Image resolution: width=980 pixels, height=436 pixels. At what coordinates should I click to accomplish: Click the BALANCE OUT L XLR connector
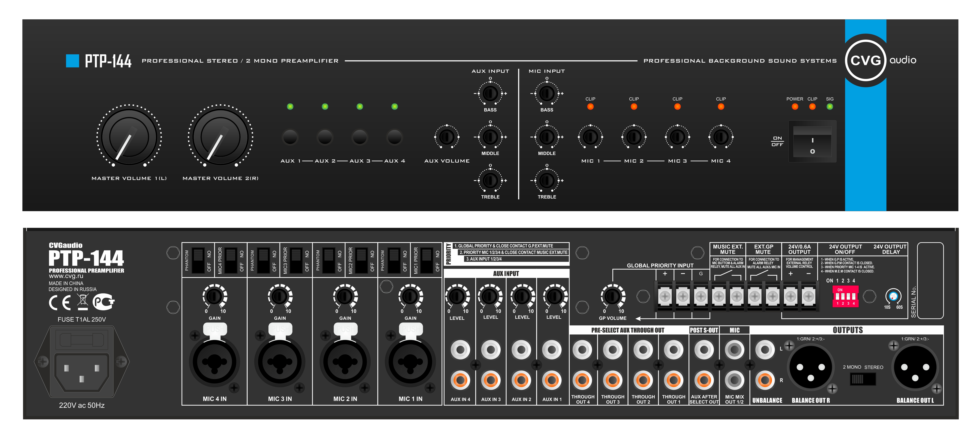[915, 367]
